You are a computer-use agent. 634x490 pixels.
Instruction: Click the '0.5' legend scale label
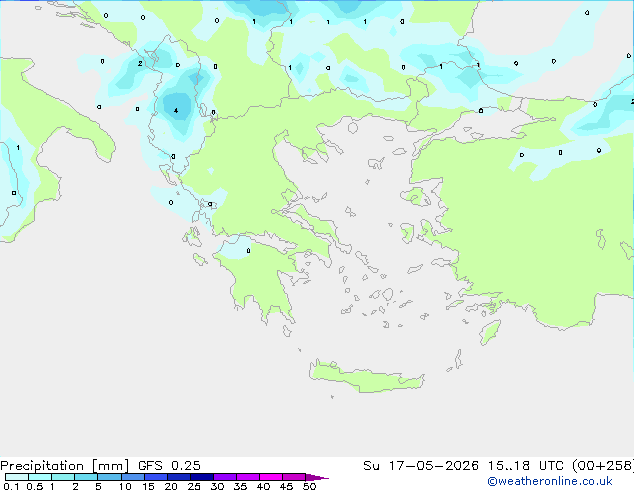[35, 486]
